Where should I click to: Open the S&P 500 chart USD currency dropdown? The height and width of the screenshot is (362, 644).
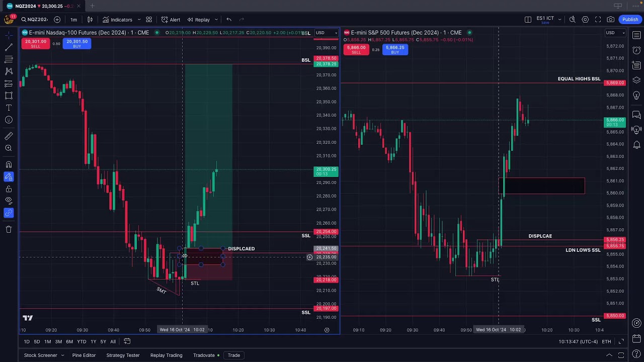point(615,33)
